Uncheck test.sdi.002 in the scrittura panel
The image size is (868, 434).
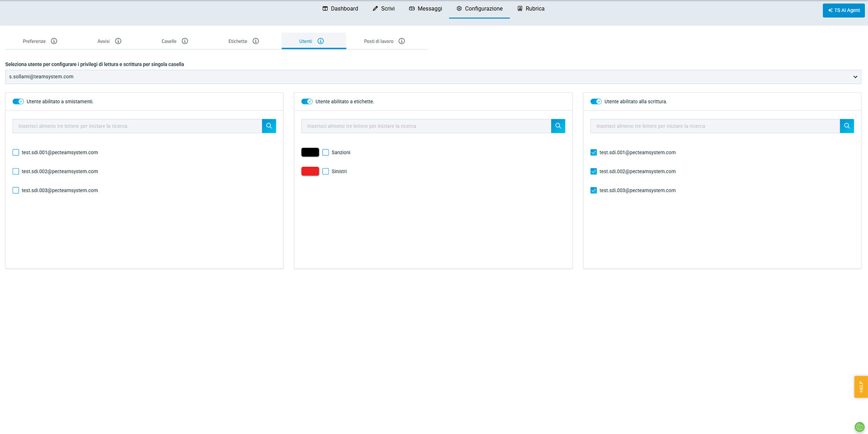[x=593, y=171]
